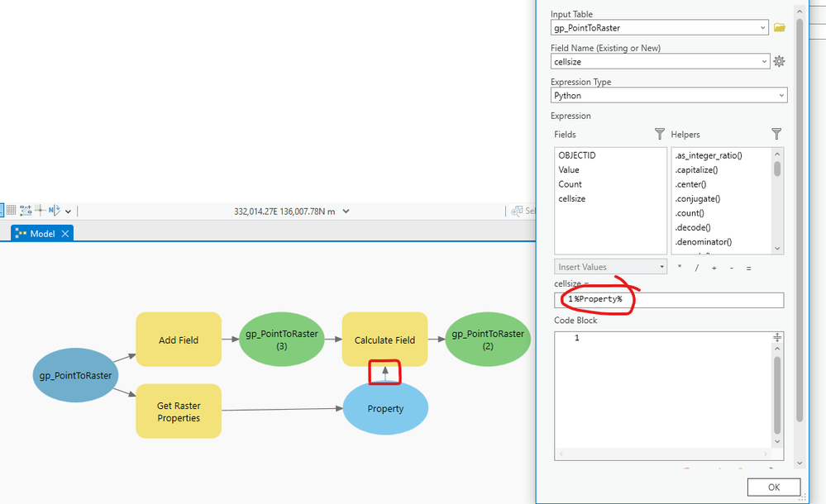
Task: Insert the multiply operator
Action: pyautogui.click(x=680, y=268)
